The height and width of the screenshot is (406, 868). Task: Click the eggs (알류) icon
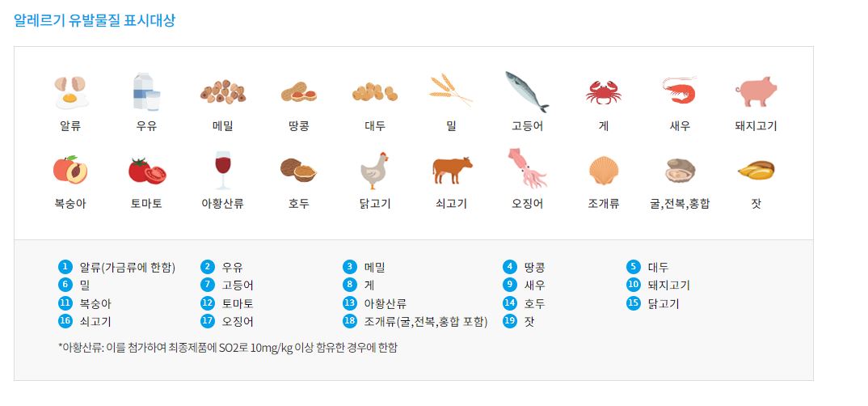pos(70,92)
